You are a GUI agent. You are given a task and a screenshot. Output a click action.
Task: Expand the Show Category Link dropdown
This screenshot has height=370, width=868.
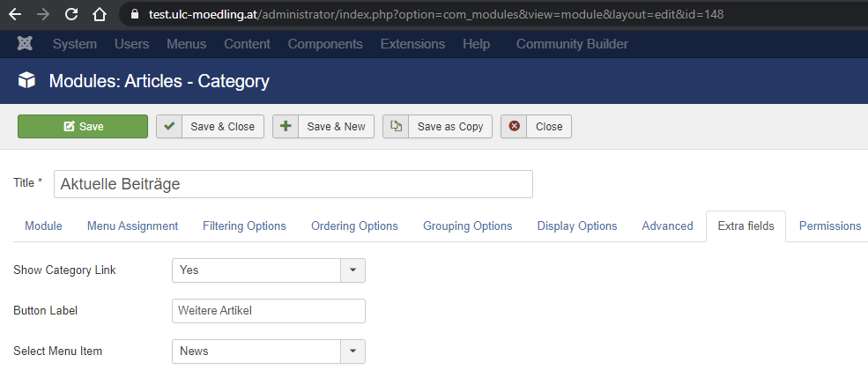pos(352,270)
